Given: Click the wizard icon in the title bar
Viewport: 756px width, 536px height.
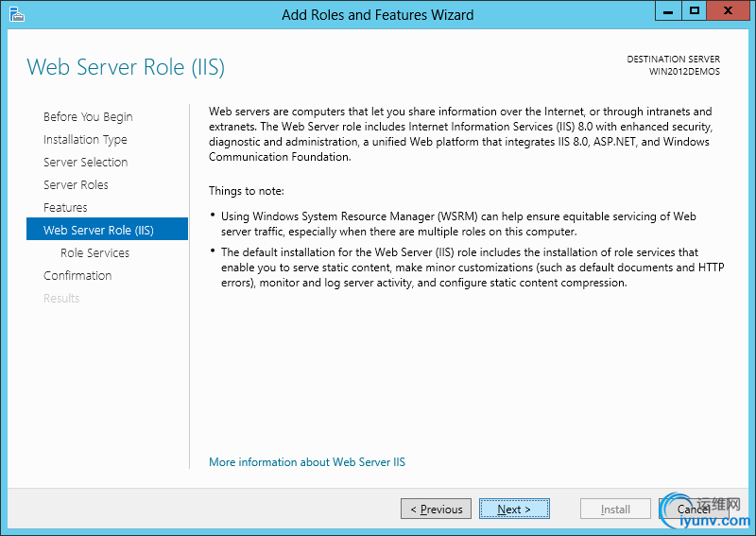Looking at the screenshot, I should [17, 14].
